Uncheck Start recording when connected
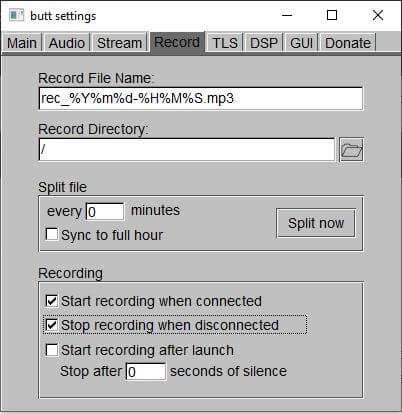402x414 pixels. [x=51, y=301]
